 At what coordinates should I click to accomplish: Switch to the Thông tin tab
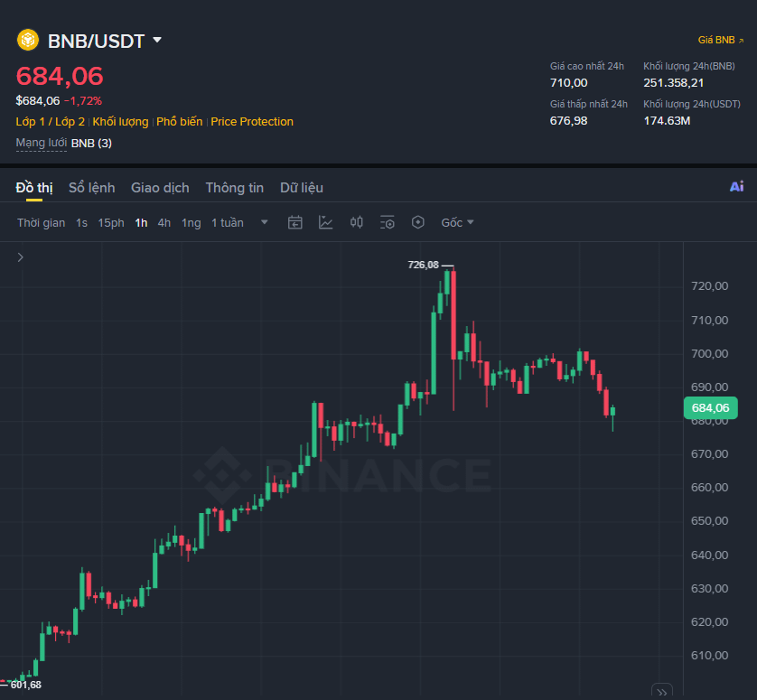[235, 188]
